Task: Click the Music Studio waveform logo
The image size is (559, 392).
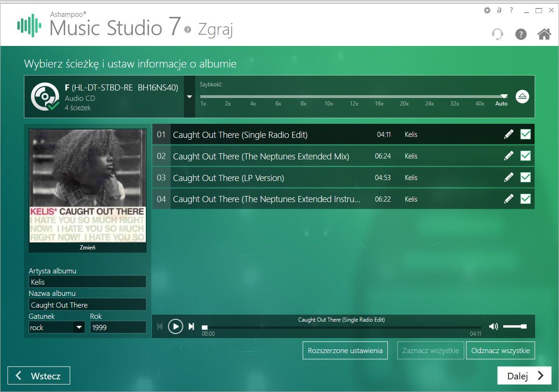Action: click(29, 25)
